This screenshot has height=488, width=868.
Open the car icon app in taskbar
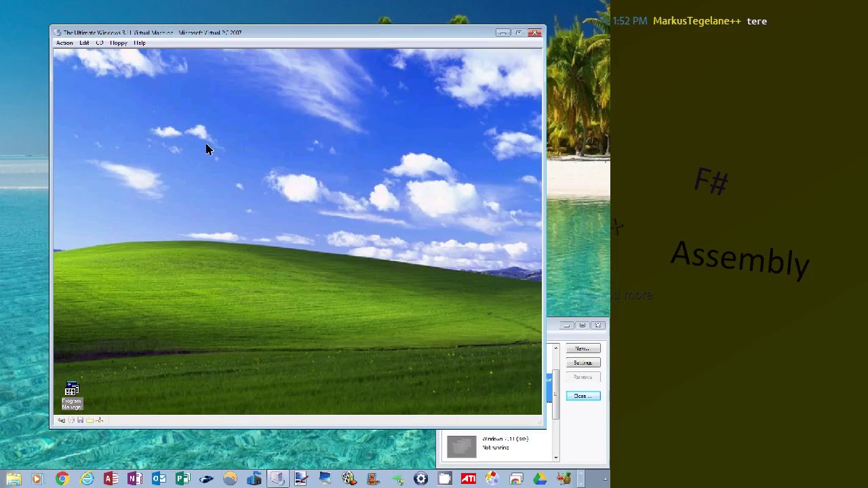click(x=207, y=479)
